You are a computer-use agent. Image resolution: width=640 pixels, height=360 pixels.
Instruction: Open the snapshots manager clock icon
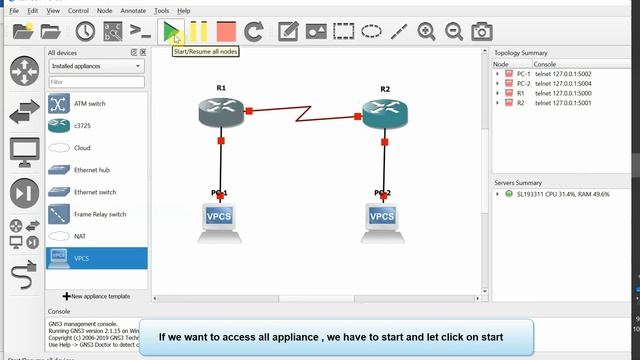[x=85, y=31]
